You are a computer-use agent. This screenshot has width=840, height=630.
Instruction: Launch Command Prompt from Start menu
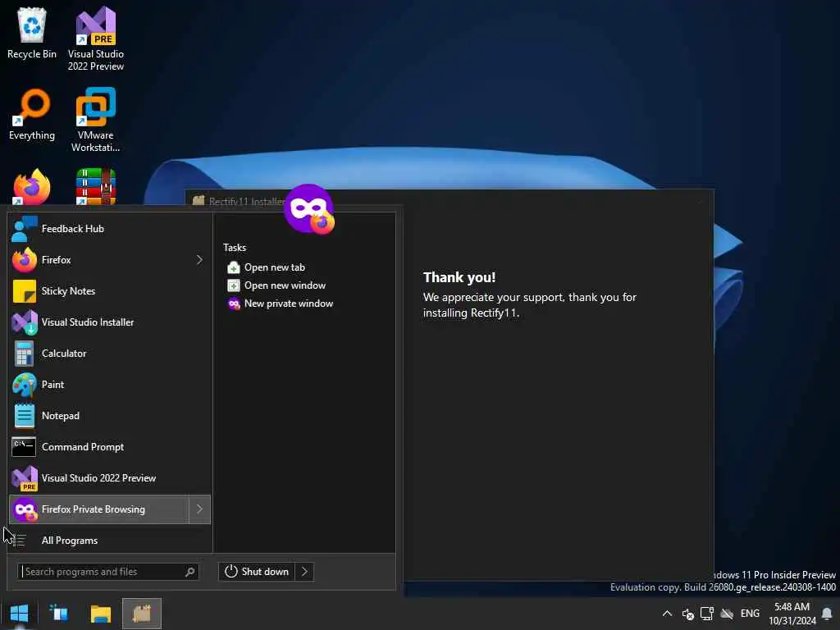pos(110,447)
